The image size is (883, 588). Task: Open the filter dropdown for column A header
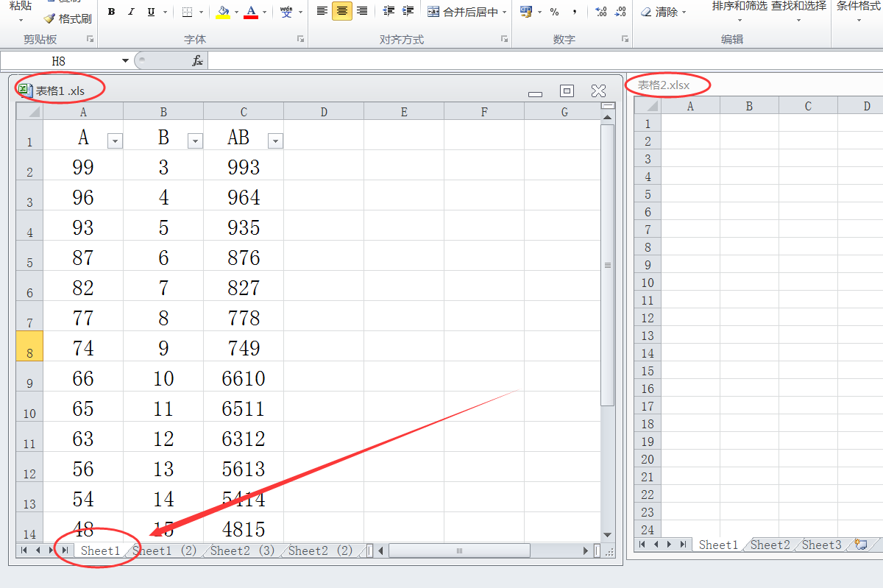tap(115, 141)
